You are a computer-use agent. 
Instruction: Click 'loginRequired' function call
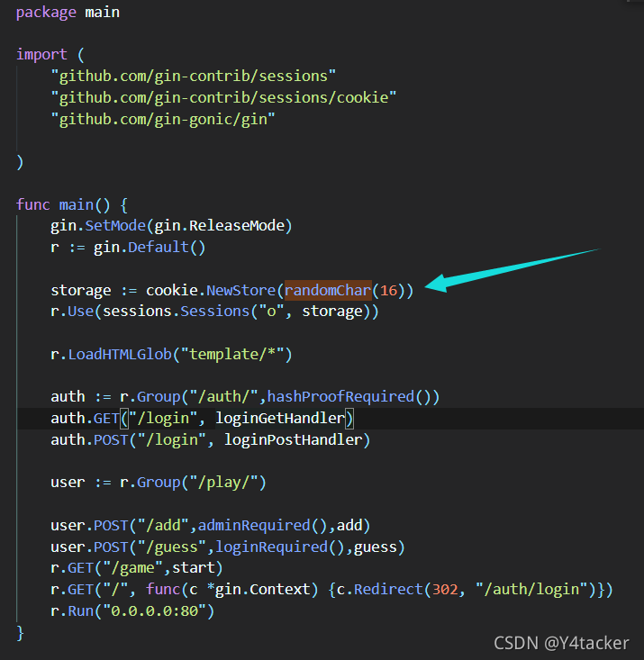(x=271, y=547)
